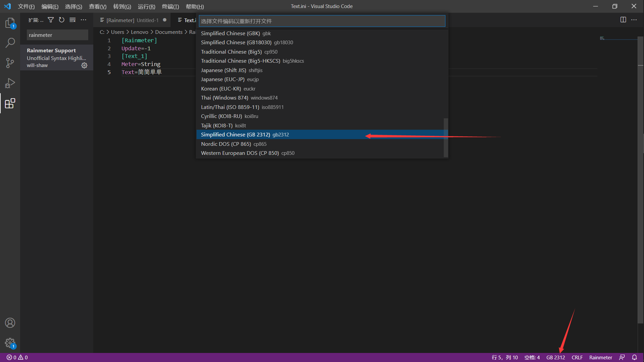Open the Accounts icon in activity bar
644x362 pixels.
10,323
